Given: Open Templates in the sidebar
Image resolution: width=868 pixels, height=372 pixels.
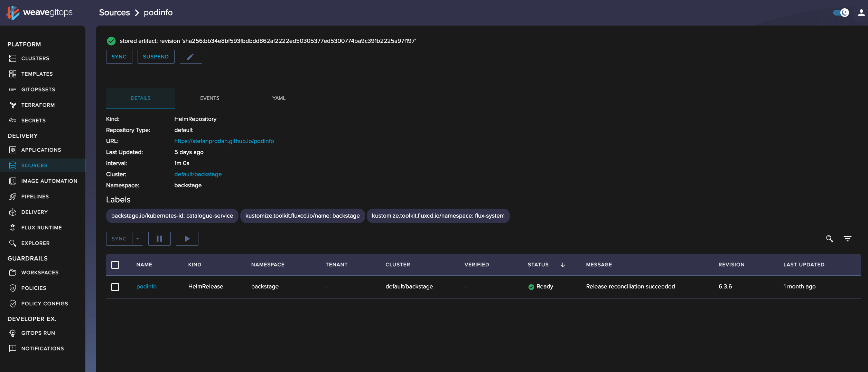Looking at the screenshot, I should (37, 74).
